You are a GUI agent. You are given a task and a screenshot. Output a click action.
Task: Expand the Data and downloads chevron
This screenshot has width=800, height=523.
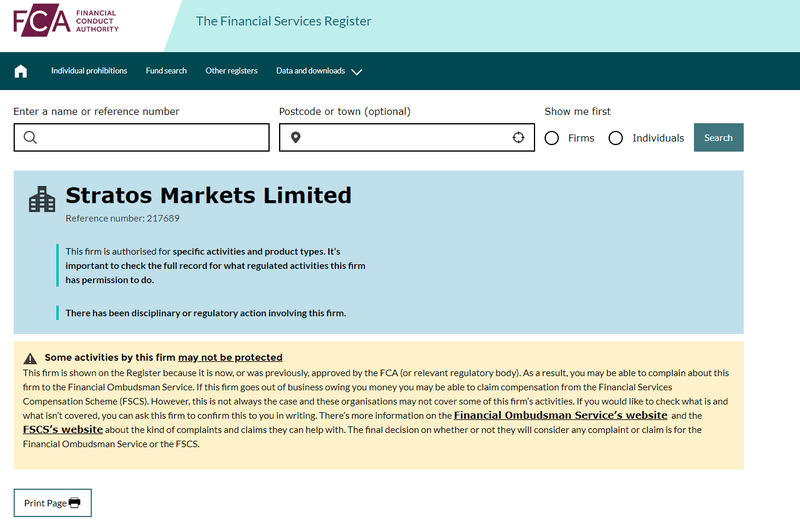(x=357, y=72)
